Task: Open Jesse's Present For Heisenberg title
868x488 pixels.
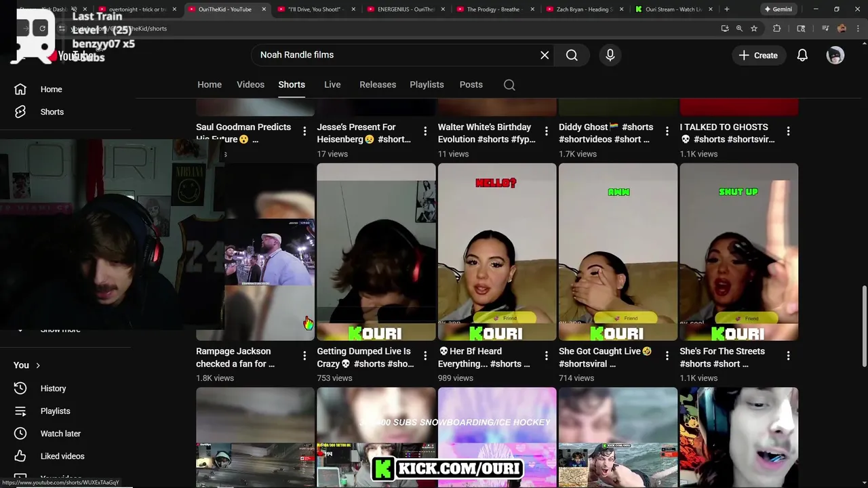Action: click(x=364, y=133)
